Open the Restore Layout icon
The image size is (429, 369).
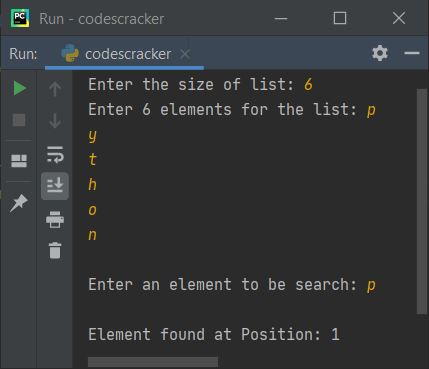[x=19, y=161]
